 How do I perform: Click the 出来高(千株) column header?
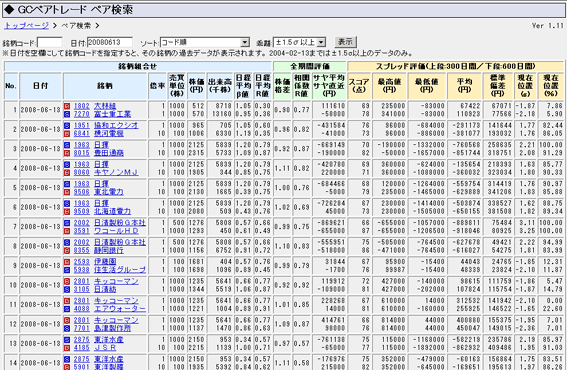[x=220, y=86]
